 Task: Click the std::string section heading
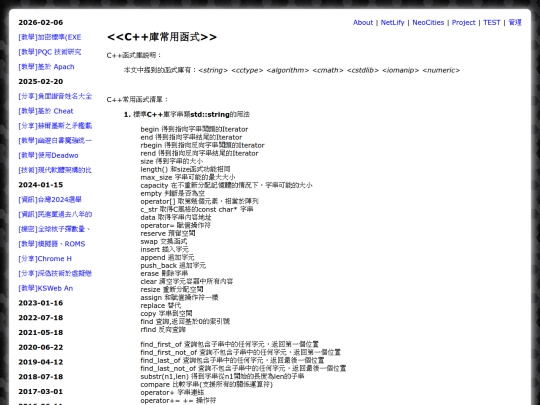tap(191, 114)
